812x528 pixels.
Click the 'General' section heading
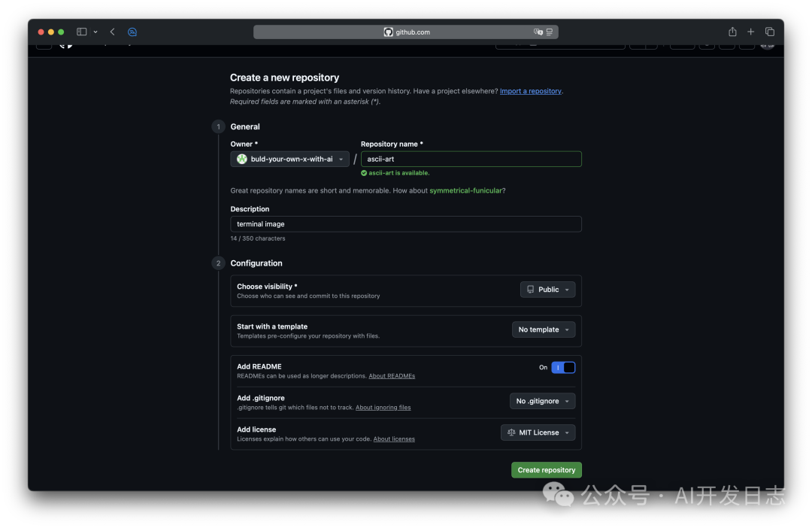tap(245, 127)
